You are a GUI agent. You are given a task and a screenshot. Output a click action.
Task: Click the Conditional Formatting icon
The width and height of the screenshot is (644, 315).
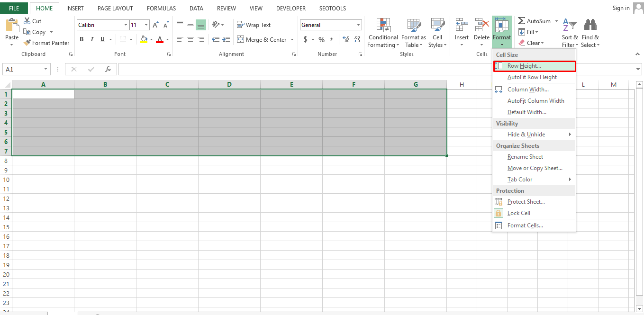pos(383,25)
